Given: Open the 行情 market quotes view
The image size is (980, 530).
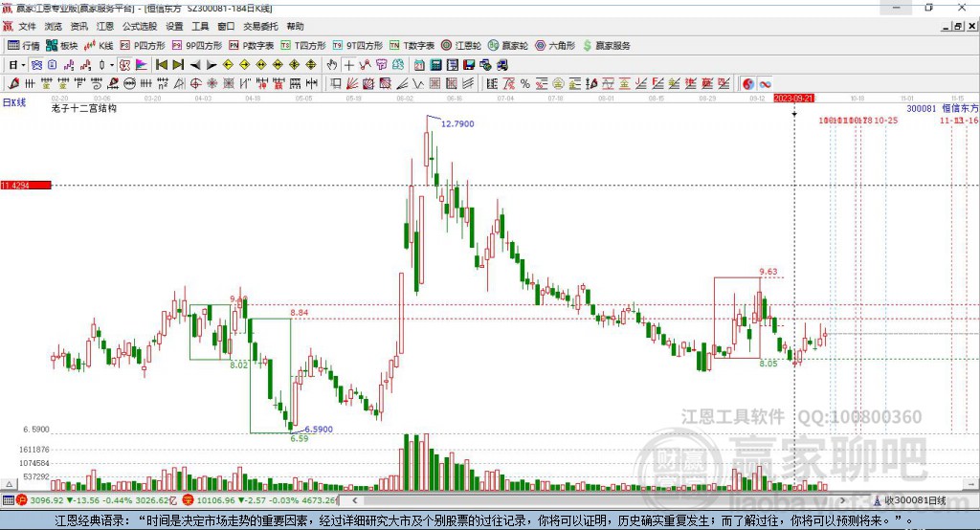Looking at the screenshot, I should [23, 46].
